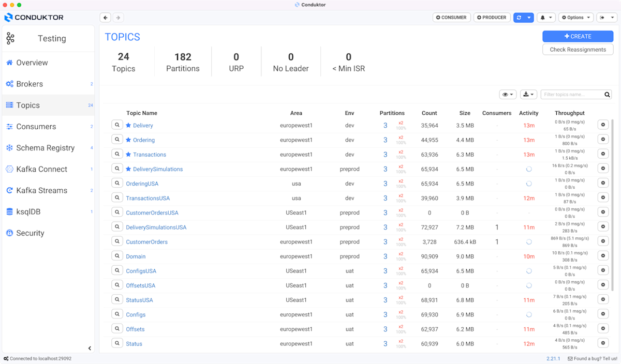Image resolution: width=621 pixels, height=364 pixels.
Task: Unstar the Transactions topic
Action: coord(129,154)
